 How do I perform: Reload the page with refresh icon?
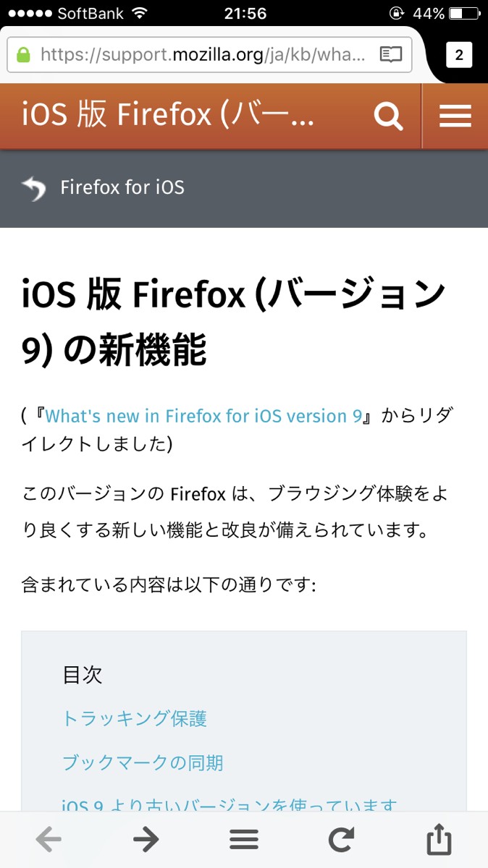pos(341,839)
